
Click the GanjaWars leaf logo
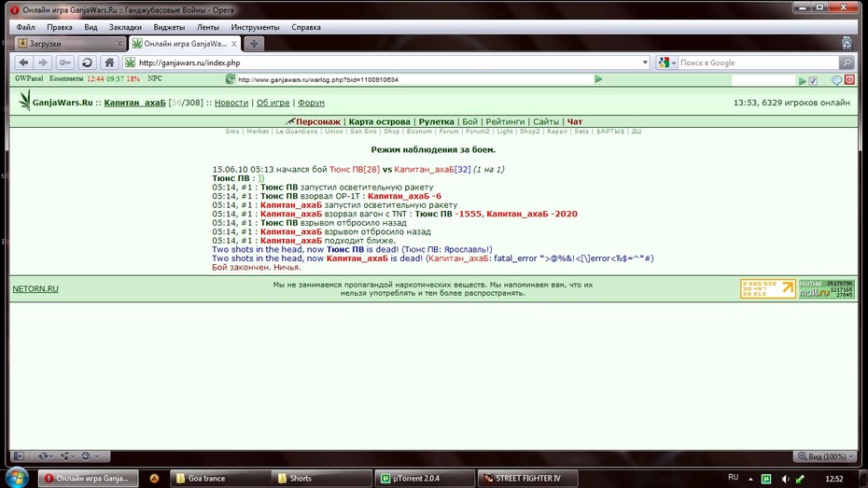click(x=25, y=102)
